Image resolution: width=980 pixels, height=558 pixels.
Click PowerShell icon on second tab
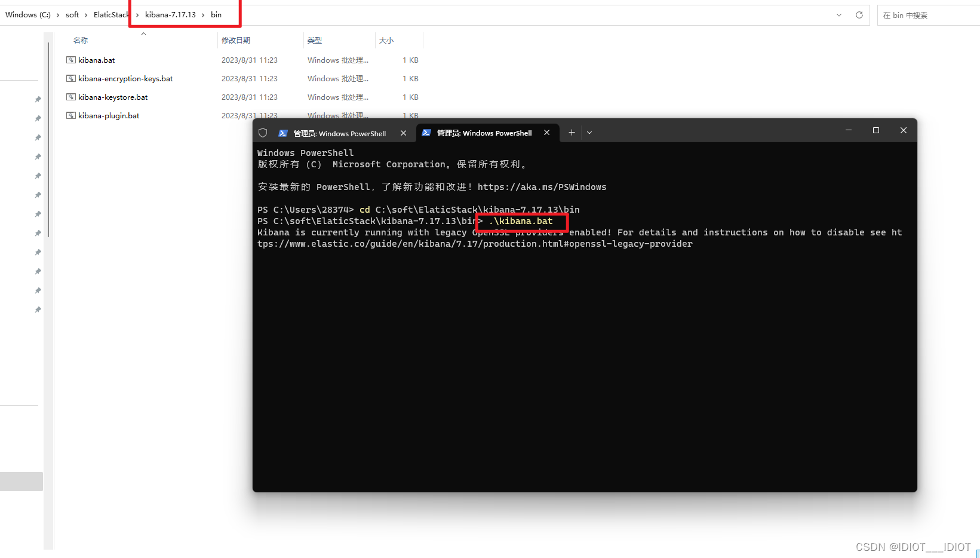coord(426,133)
